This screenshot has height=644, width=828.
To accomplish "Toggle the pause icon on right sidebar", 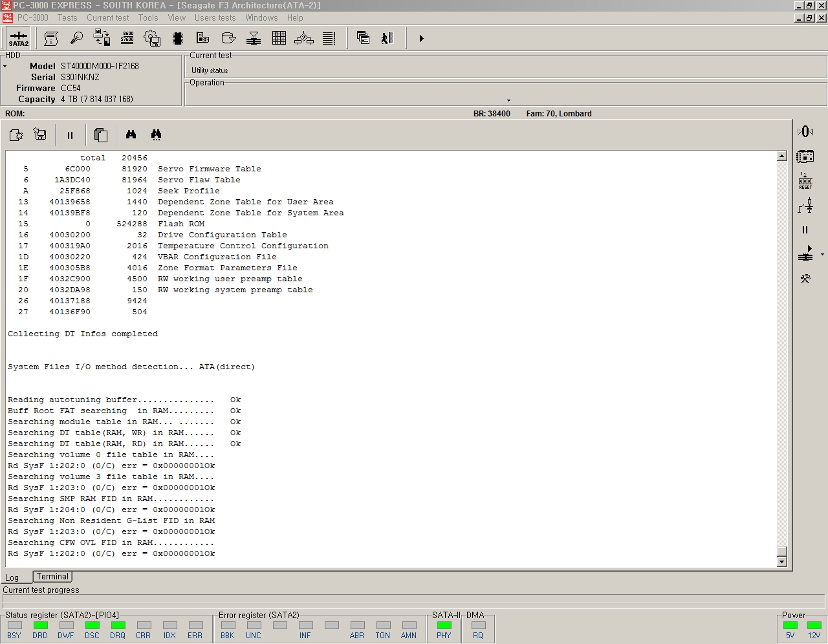I will click(x=805, y=230).
